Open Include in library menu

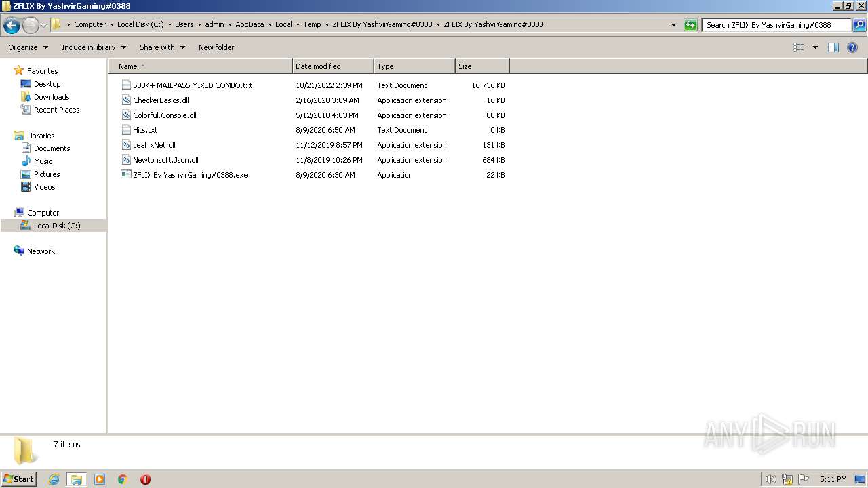coord(94,47)
